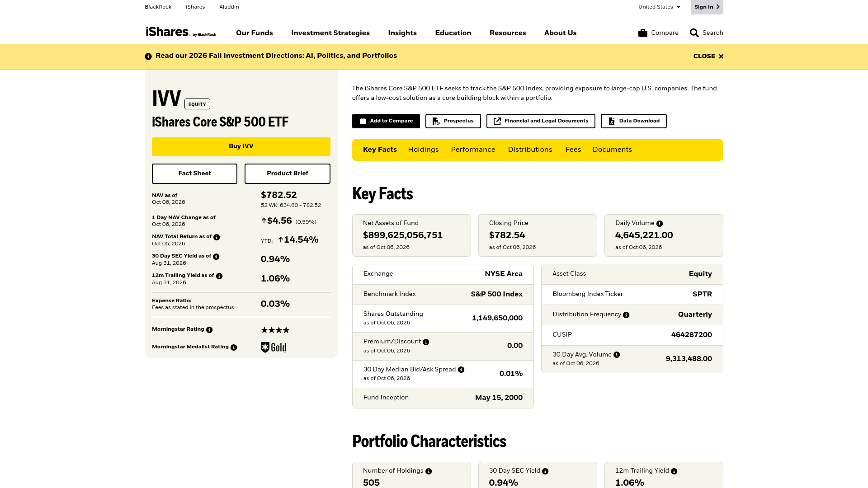Open the Fact Sheet
The height and width of the screenshot is (488, 868).
(194, 174)
